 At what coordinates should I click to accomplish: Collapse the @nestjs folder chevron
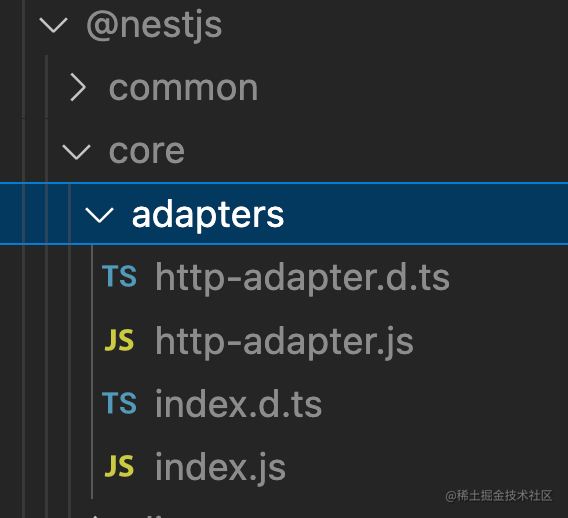coord(53,25)
